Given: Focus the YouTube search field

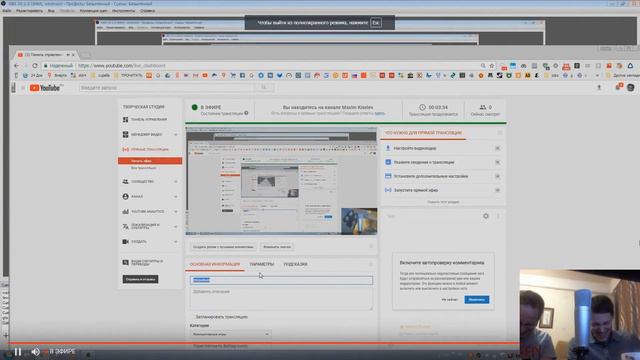Looking at the screenshot, I should (x=166, y=87).
